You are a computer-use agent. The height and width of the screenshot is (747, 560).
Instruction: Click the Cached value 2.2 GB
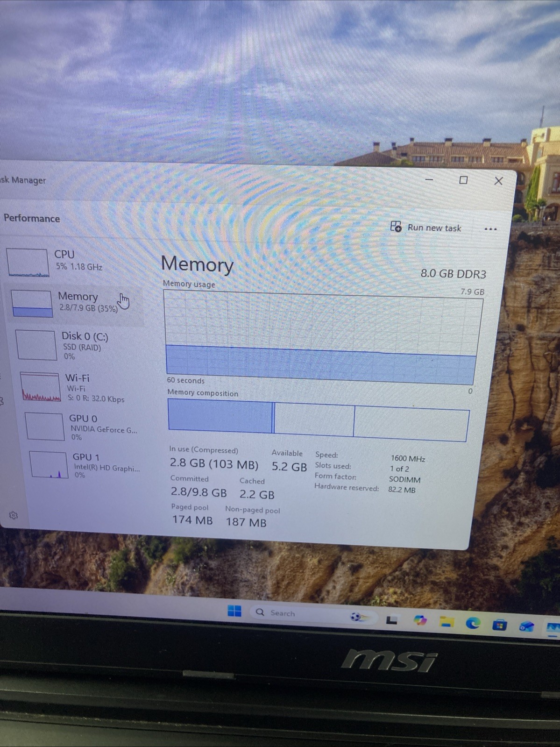pos(257,494)
